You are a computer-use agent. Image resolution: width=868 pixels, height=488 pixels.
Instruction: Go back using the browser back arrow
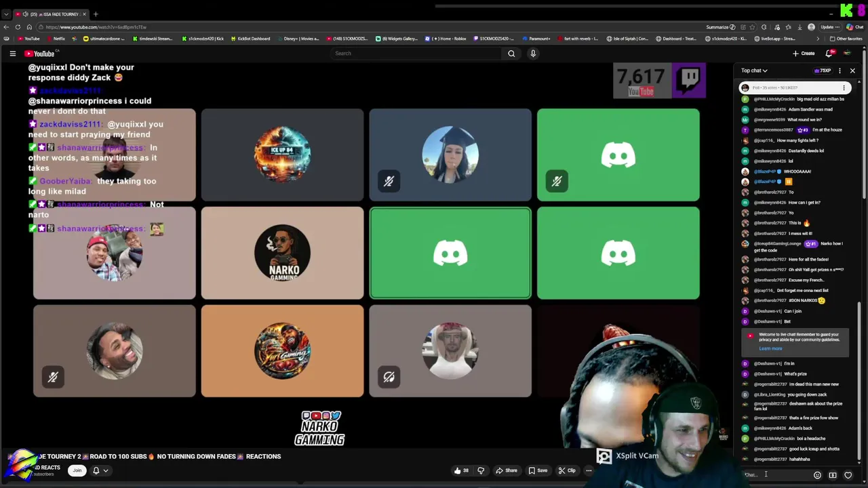click(x=6, y=27)
